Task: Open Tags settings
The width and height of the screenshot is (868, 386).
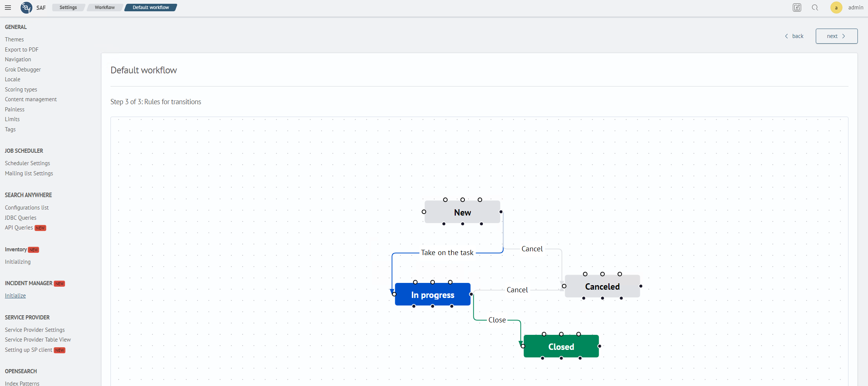Action: click(10, 129)
